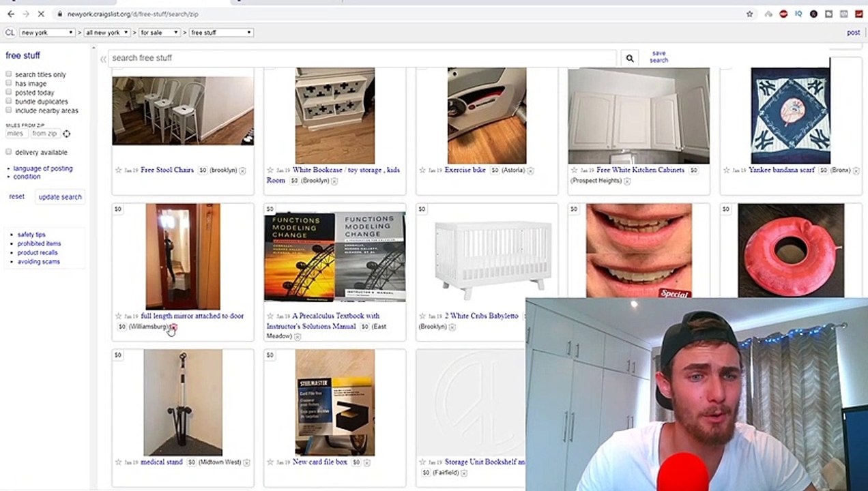
Task: Open the red inflatable ring thumbnail
Action: (791, 250)
